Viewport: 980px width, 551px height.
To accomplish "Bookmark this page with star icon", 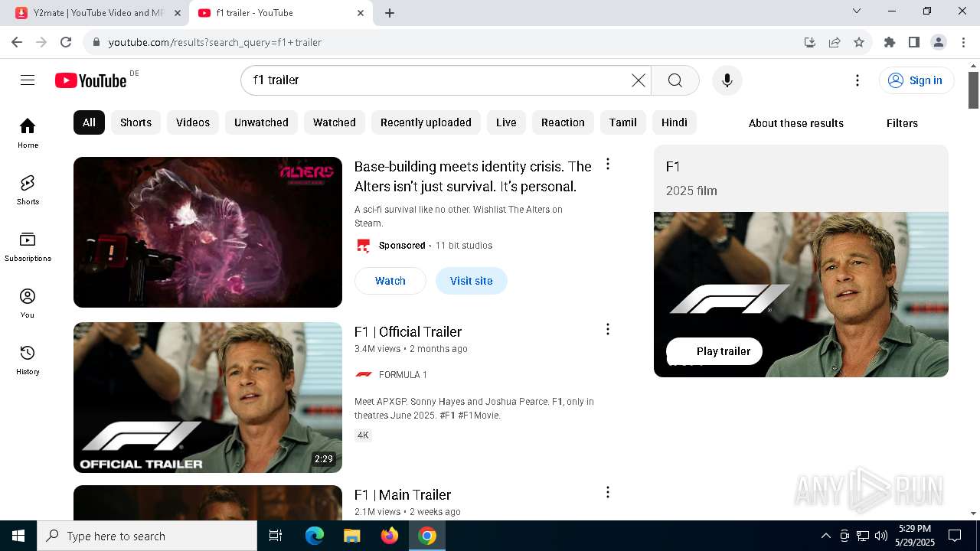I will coord(859,42).
